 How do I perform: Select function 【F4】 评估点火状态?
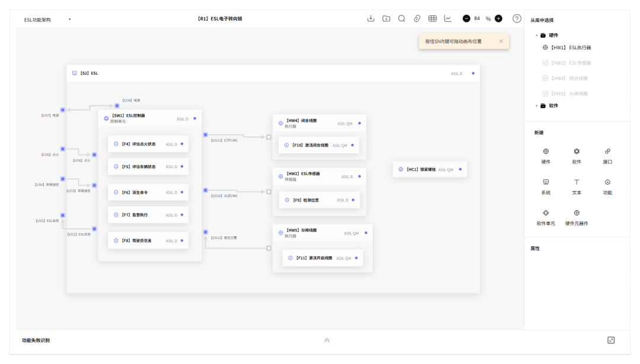[148, 144]
